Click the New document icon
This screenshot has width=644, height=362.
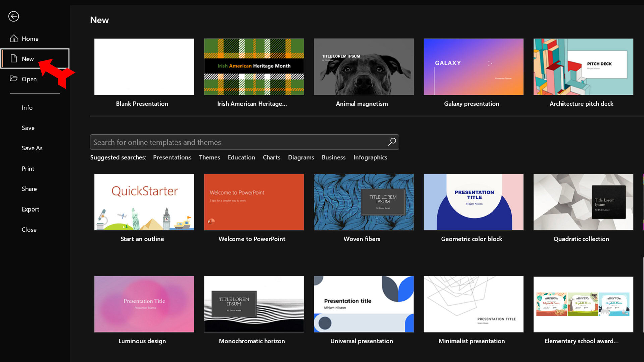coord(14,59)
